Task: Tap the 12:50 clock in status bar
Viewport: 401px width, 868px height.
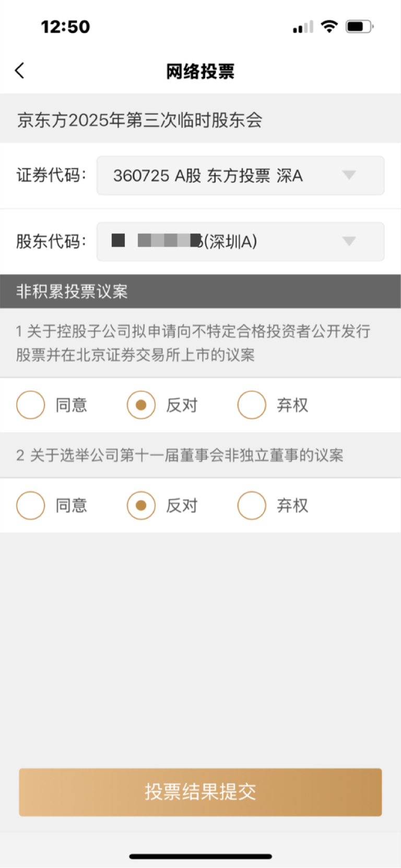Action: [x=65, y=27]
